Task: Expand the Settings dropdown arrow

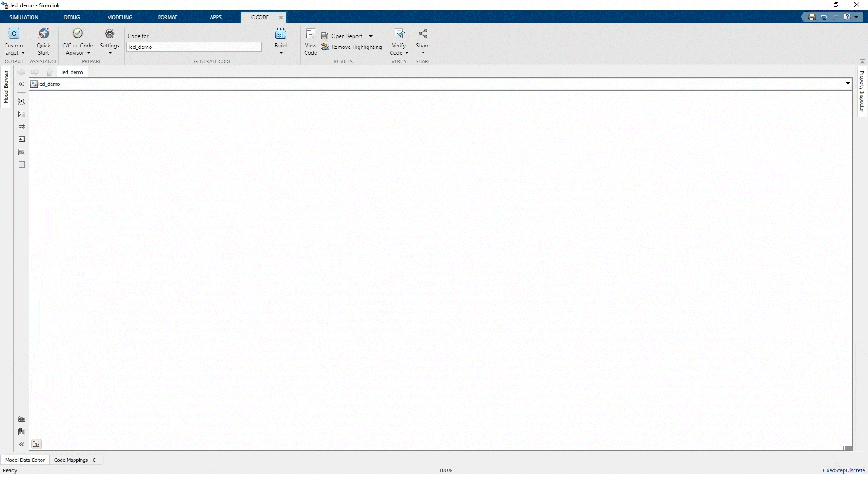Action: tap(110, 53)
